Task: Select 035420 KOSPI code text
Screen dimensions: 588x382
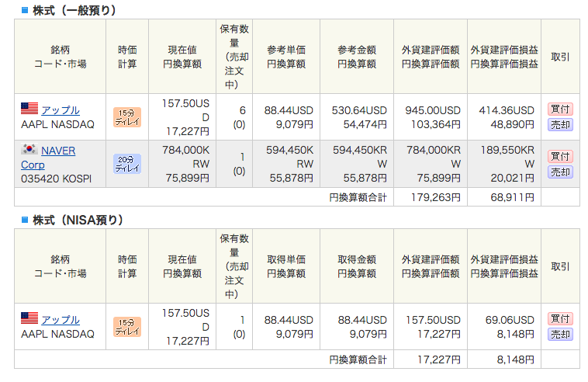Action: (57, 179)
